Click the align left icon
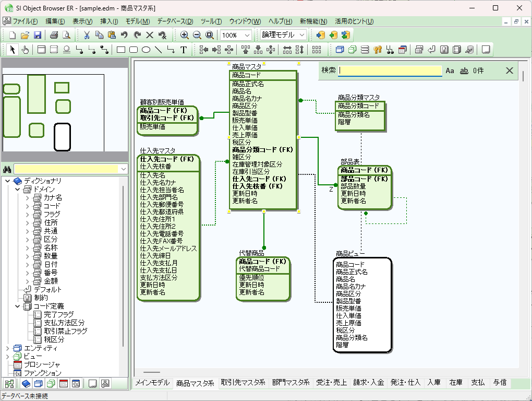Viewport: 532px width, 401px height. 204,50
